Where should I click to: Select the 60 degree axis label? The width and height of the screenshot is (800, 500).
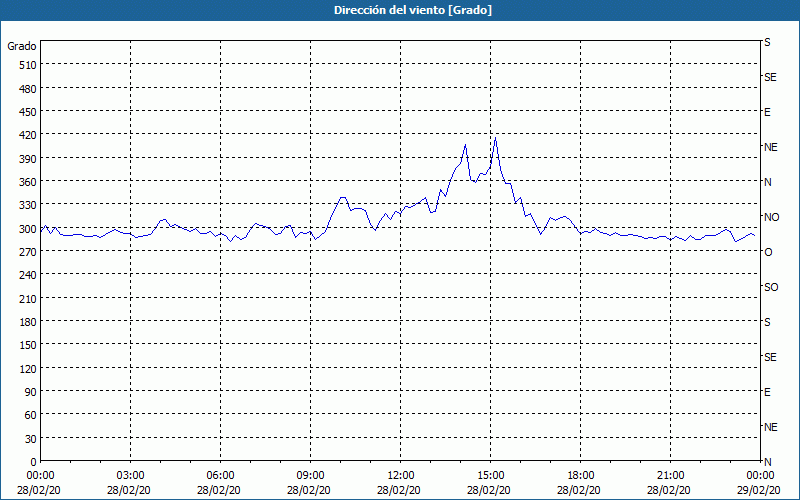click(x=31, y=415)
